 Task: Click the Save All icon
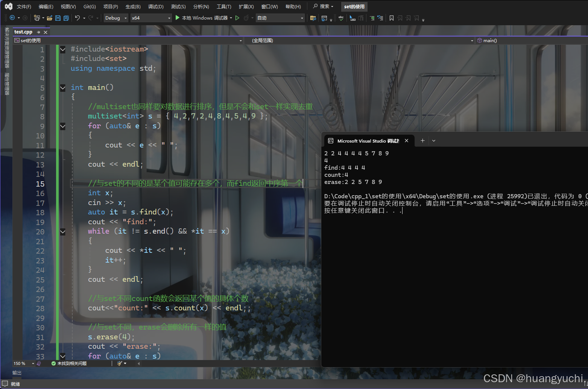pos(66,18)
